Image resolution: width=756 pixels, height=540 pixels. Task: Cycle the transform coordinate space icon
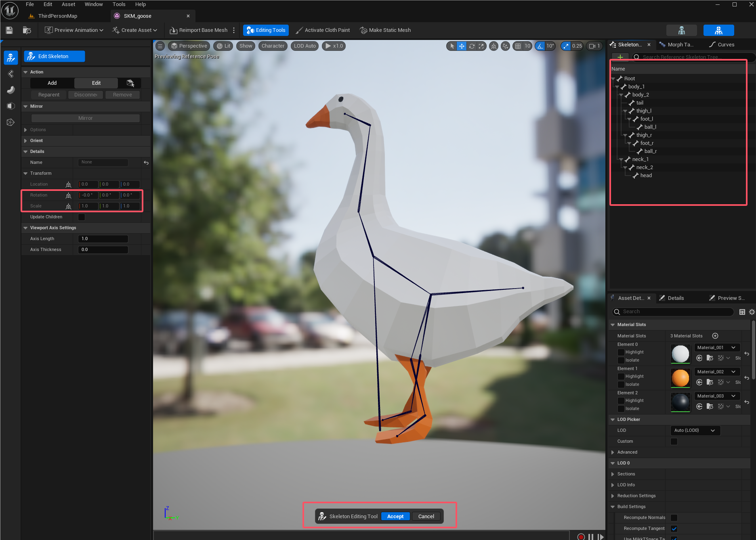tap(493, 46)
